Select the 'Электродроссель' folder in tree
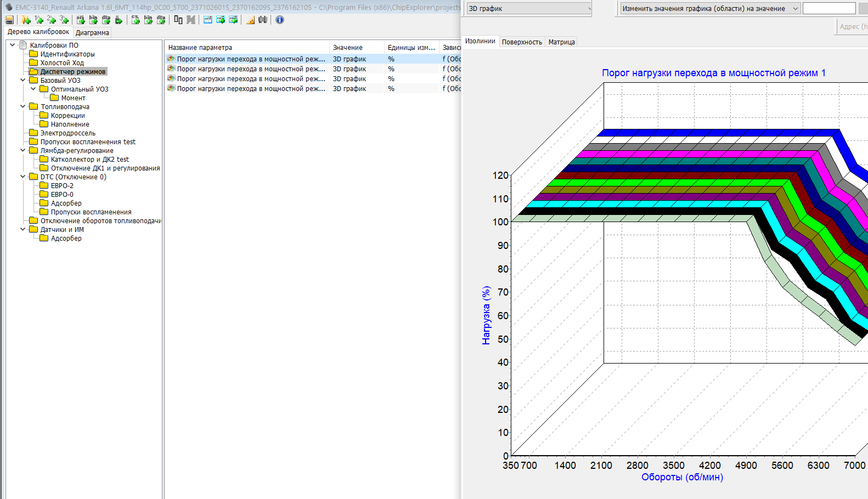The image size is (868, 499). click(67, 133)
